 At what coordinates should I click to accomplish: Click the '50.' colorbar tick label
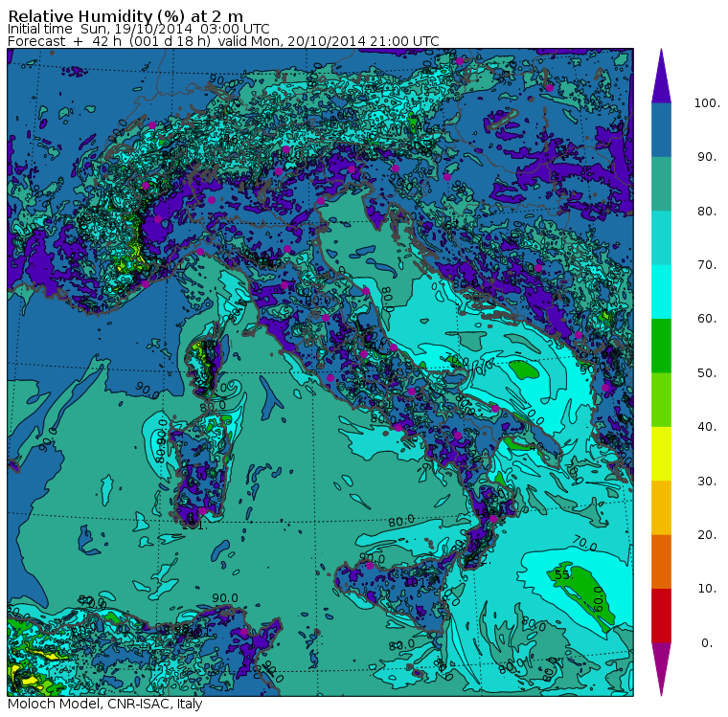pos(707,373)
